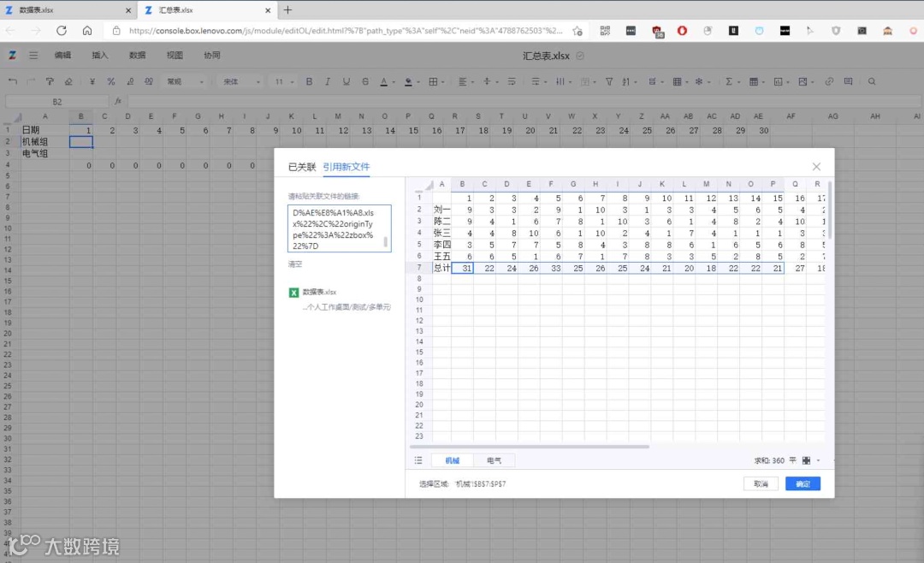Open the font size 11 dropdown
Image resolution: width=924 pixels, height=563 pixels.
(283, 81)
